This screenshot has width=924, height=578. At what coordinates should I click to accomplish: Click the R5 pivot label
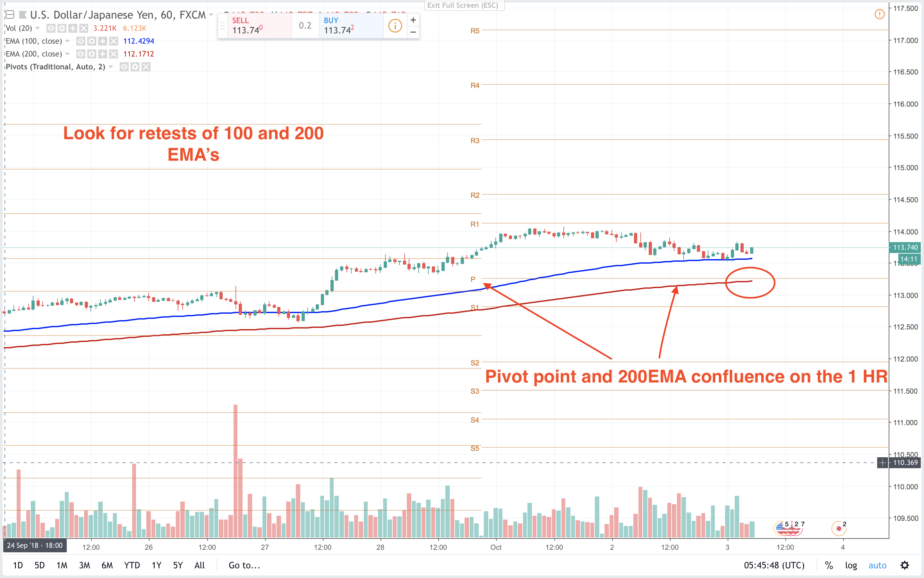[x=475, y=31]
